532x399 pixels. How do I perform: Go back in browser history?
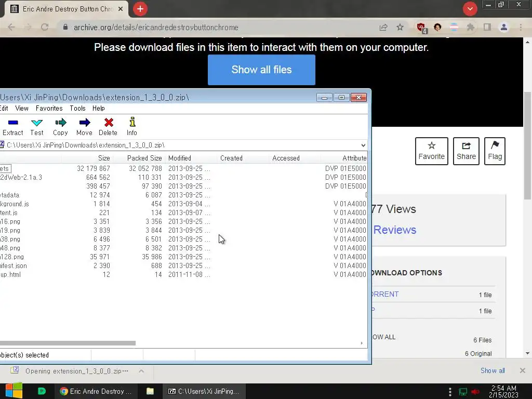(11, 27)
